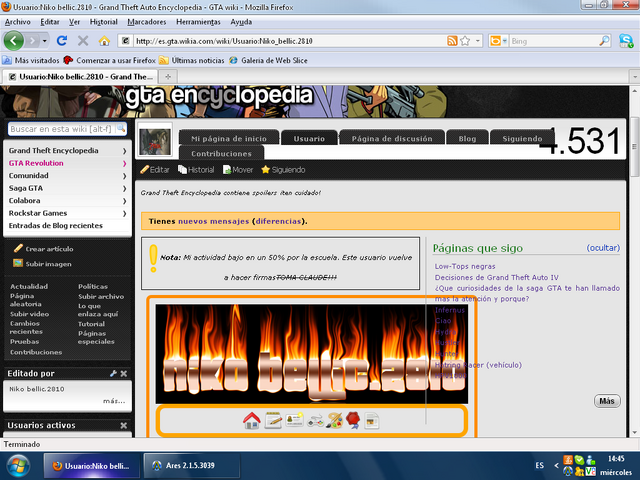Focus the wiki search field
Viewport: 640px width, 480px height.
point(62,129)
